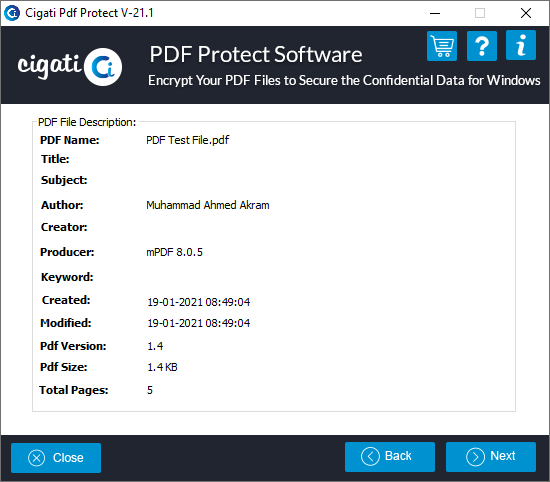Click the 'Keyword:' label
The image size is (550, 482).
[67, 277]
